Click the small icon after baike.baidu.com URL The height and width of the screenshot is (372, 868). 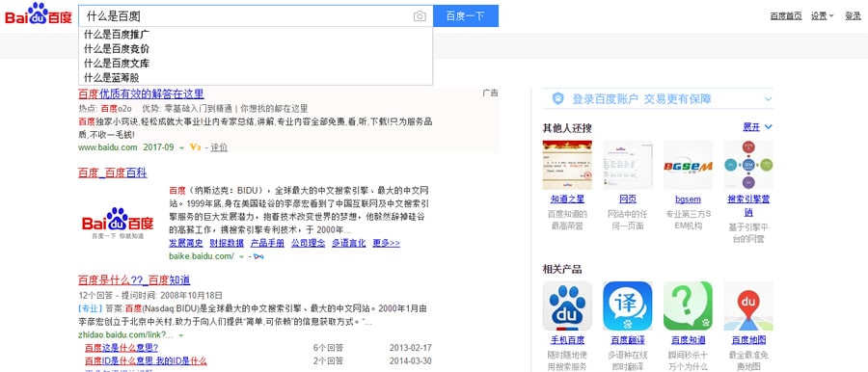258,256
